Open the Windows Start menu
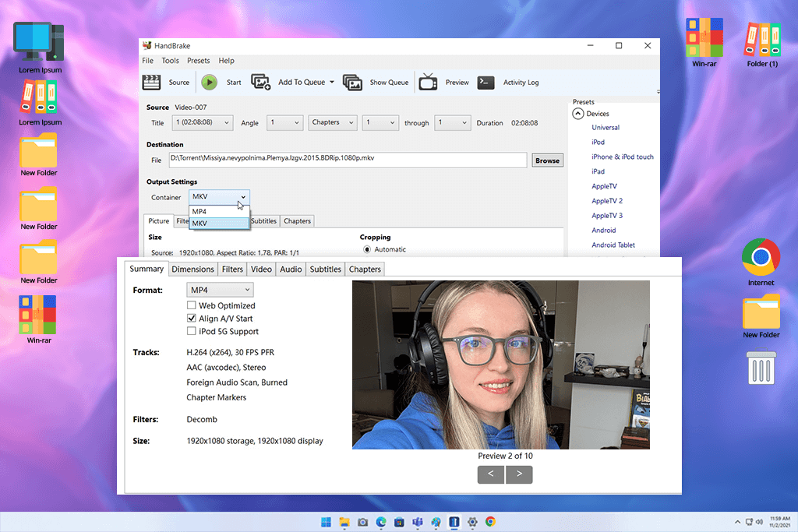This screenshot has height=532, width=798. click(x=327, y=522)
